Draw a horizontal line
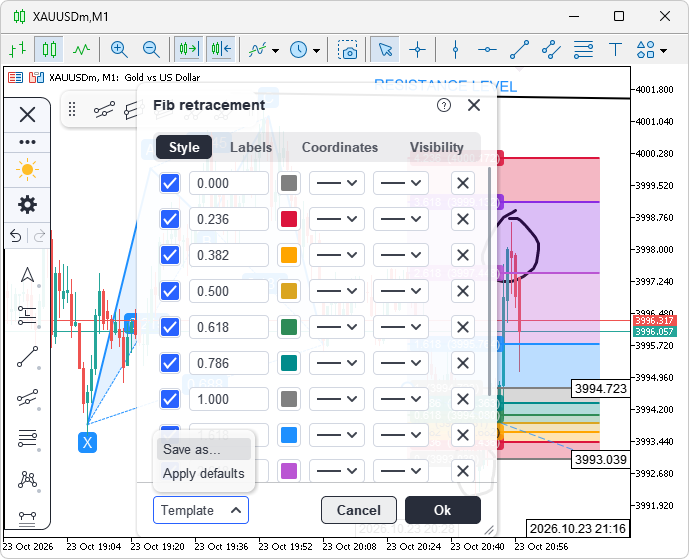The width and height of the screenshot is (689, 559). [487, 50]
